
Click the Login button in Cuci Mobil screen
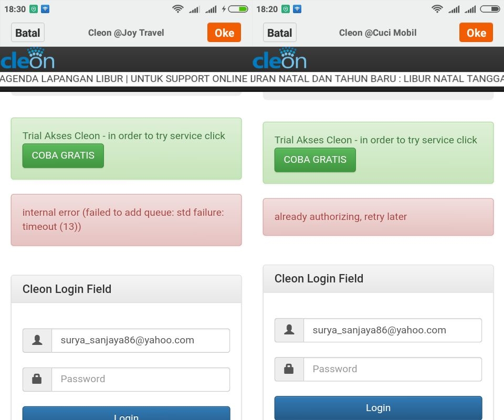click(x=379, y=408)
